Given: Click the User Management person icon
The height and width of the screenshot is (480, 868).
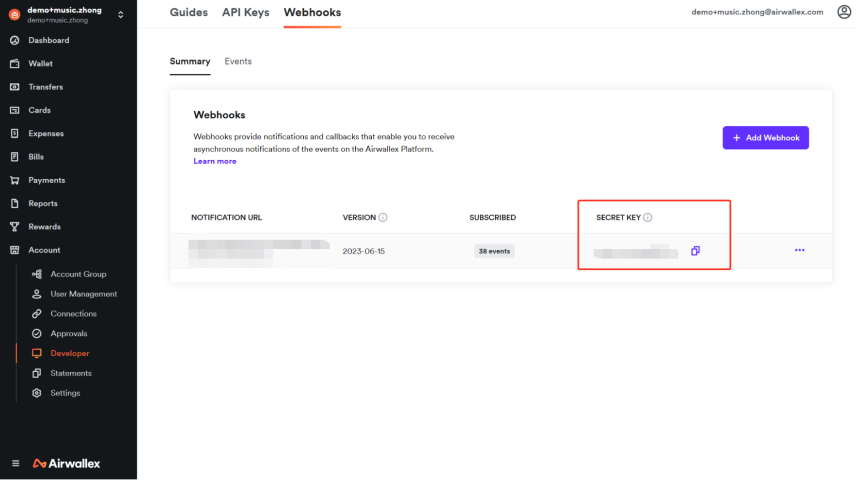Looking at the screenshot, I should 37,294.
